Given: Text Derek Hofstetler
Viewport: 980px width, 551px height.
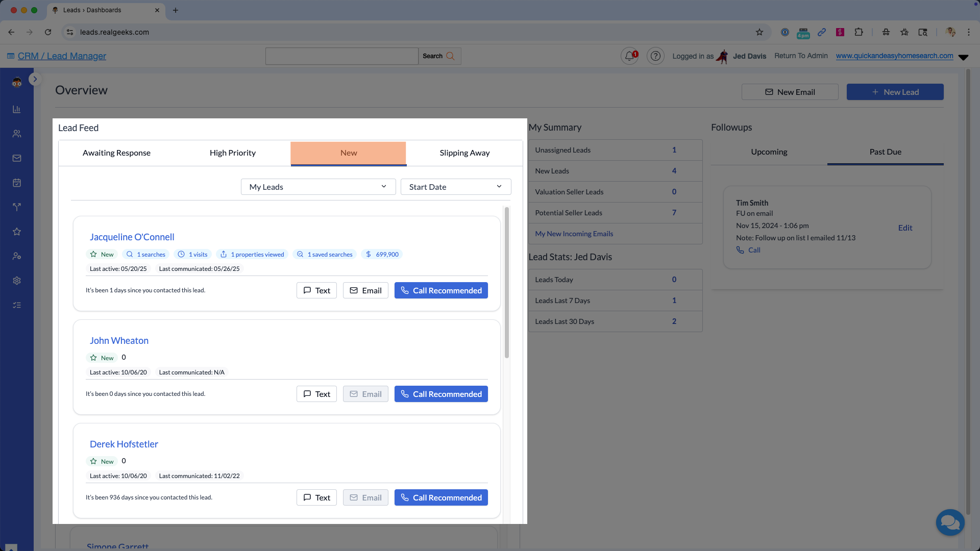Looking at the screenshot, I should tap(316, 497).
